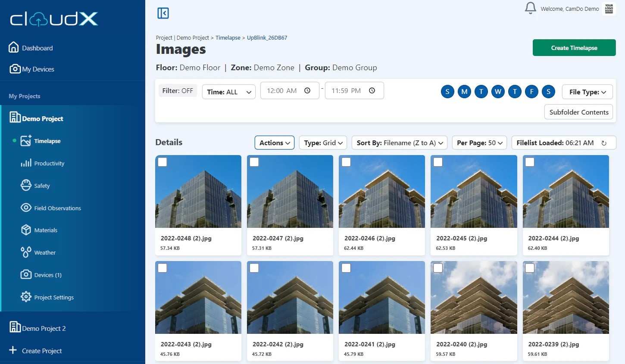This screenshot has width=625, height=364.
Task: Change Sort By filename order
Action: click(x=399, y=143)
